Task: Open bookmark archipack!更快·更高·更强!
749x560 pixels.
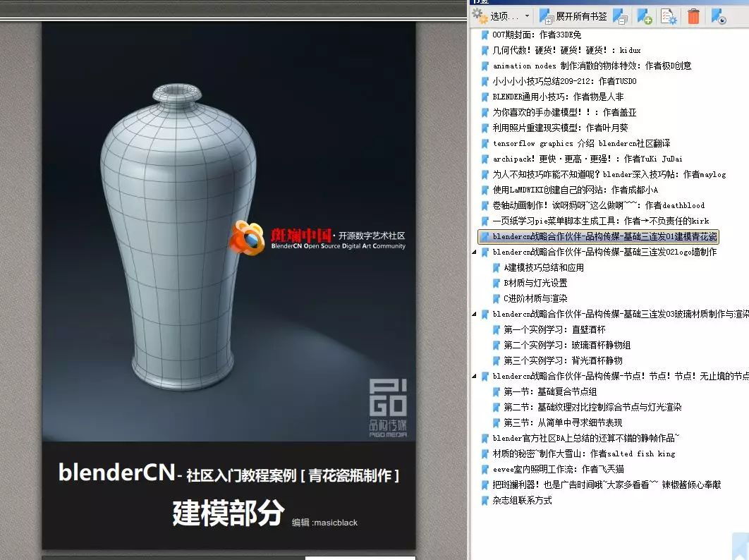Action: (x=587, y=159)
